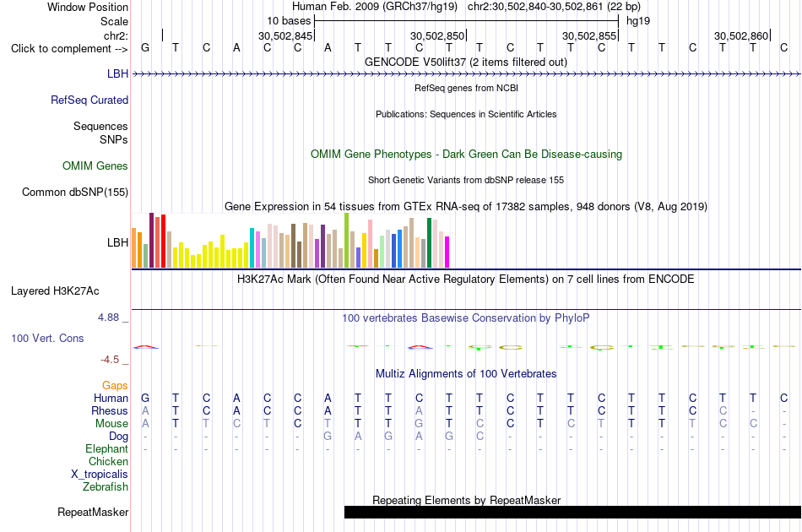Viewport: 802px width, 532px height.
Task: Click the LBH gene arrow line in GENCODE track
Action: [466, 74]
